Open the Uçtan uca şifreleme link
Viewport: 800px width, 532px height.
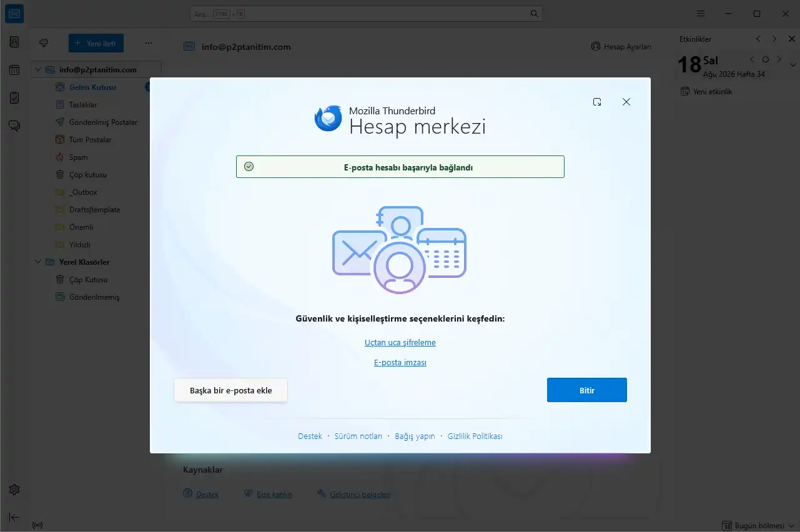(x=400, y=343)
